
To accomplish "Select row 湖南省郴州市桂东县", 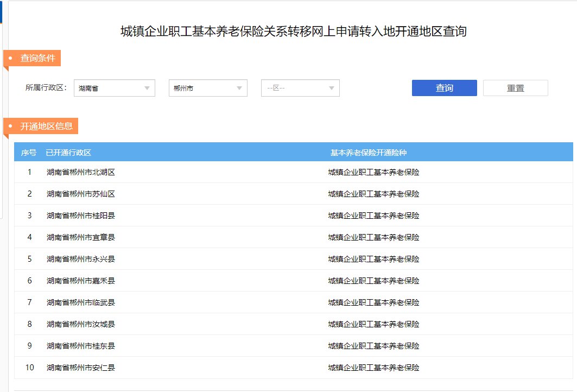I will [x=81, y=346].
